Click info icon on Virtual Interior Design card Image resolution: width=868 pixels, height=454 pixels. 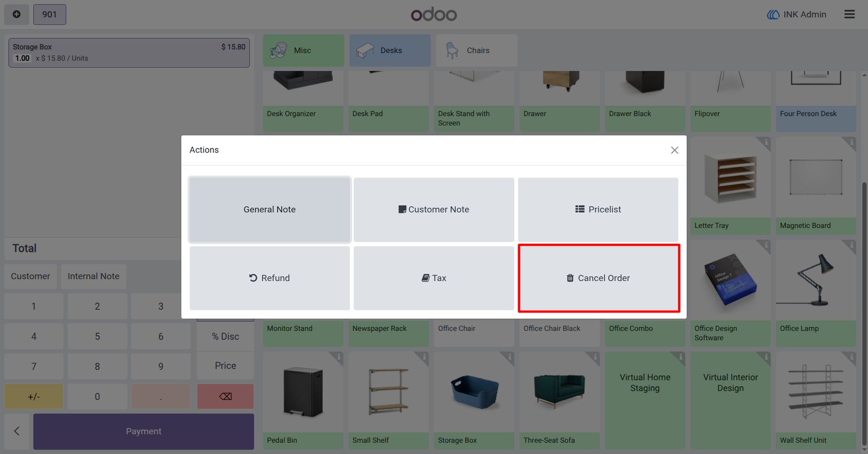(766, 357)
